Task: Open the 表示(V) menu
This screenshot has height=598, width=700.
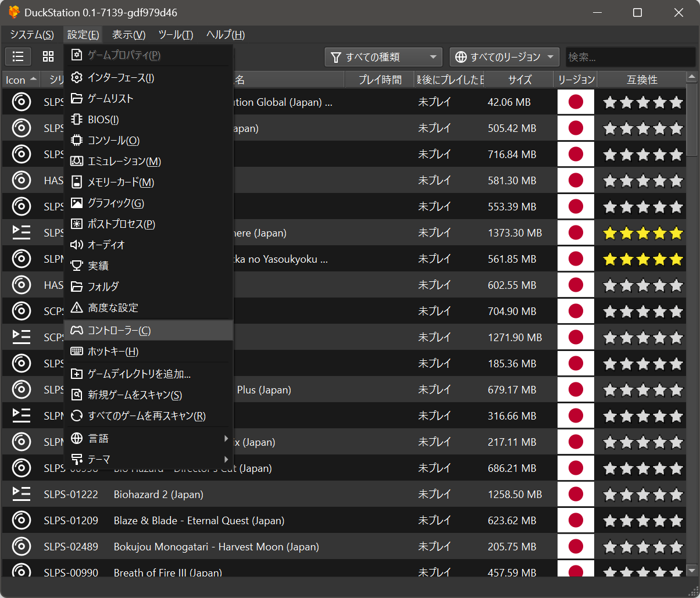Action: (x=128, y=35)
